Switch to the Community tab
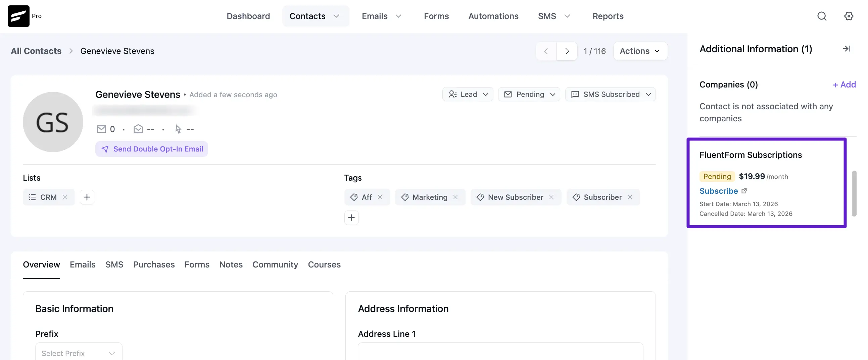The image size is (868, 360). pos(275,265)
